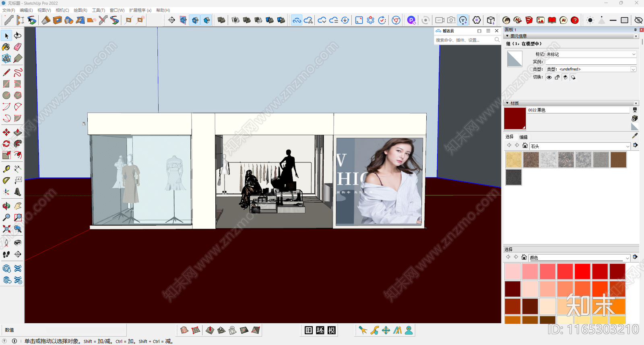Image resolution: width=644 pixels, height=345 pixels.
Task: Activate the Rotate tool
Action: point(6,144)
